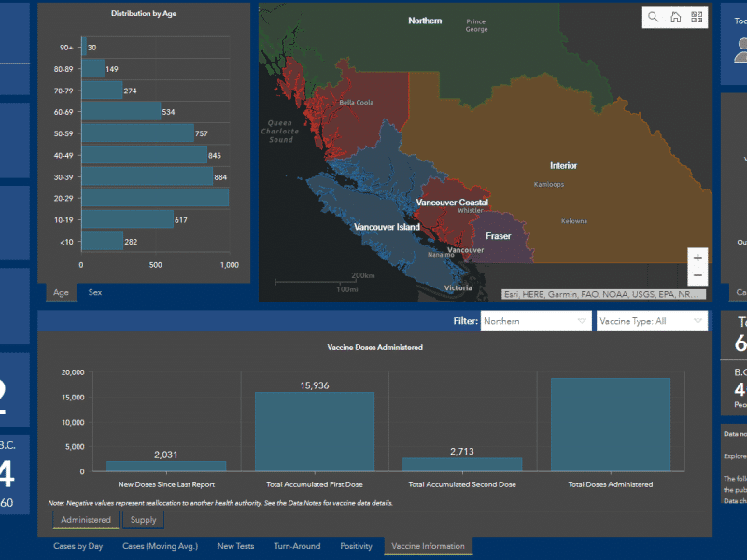Select the Age distribution tab
Viewport: 747px width, 560px height.
tap(61, 292)
